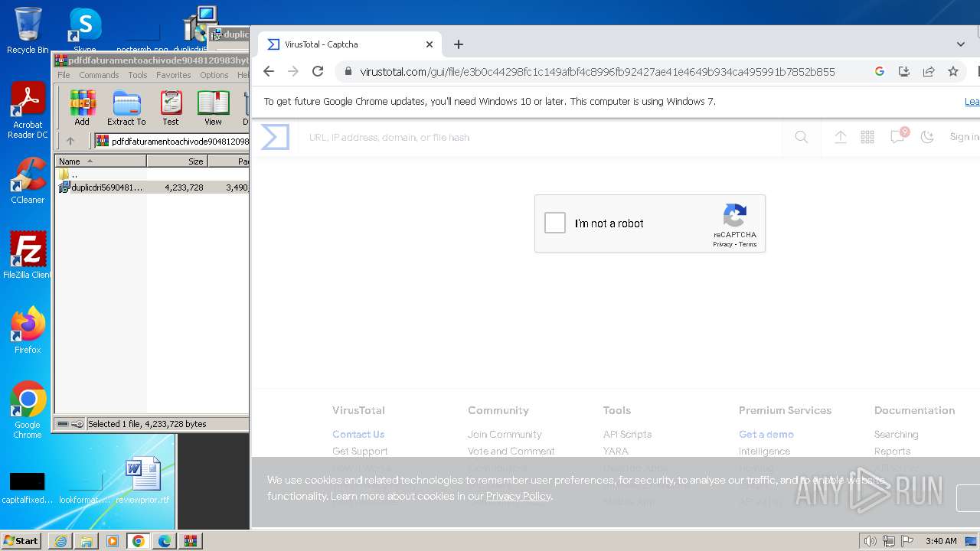Open Google Chrome desktop icon
The width and height of the screenshot is (980, 551).
(28, 409)
